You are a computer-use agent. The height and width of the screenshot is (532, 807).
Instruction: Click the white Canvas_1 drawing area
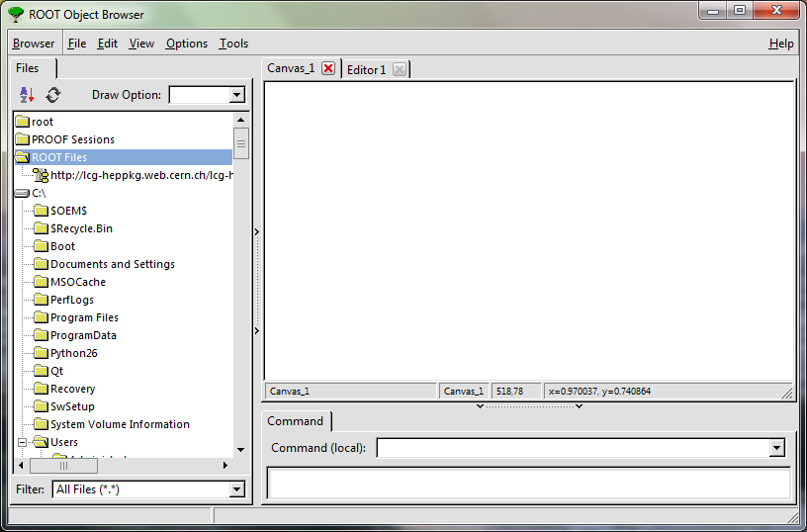click(x=530, y=231)
